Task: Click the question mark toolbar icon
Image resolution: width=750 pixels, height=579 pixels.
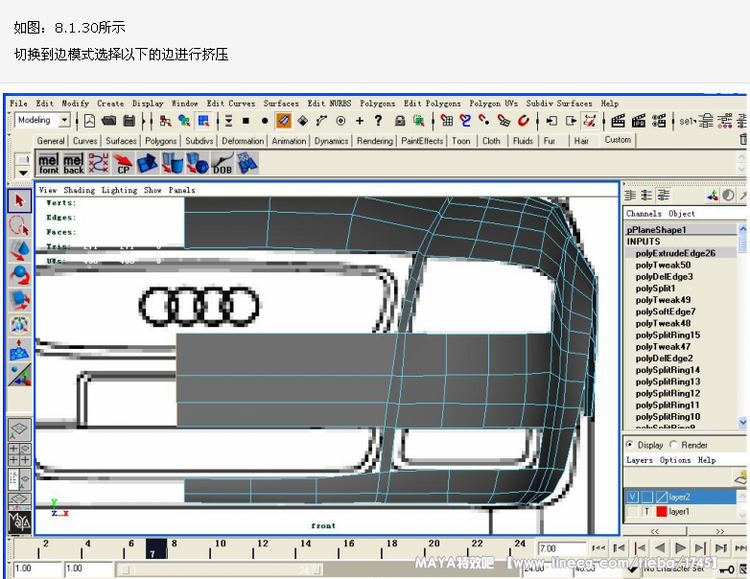Action: 378,121
